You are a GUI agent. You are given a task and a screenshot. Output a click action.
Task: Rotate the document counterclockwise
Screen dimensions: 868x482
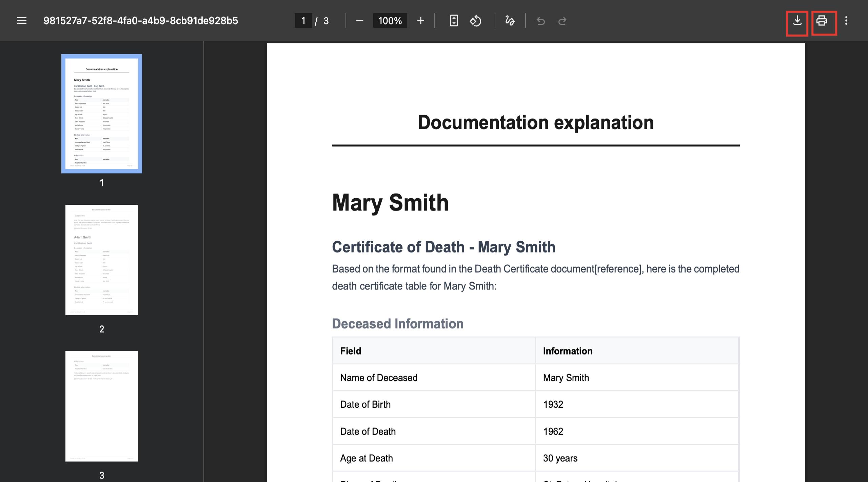(475, 21)
